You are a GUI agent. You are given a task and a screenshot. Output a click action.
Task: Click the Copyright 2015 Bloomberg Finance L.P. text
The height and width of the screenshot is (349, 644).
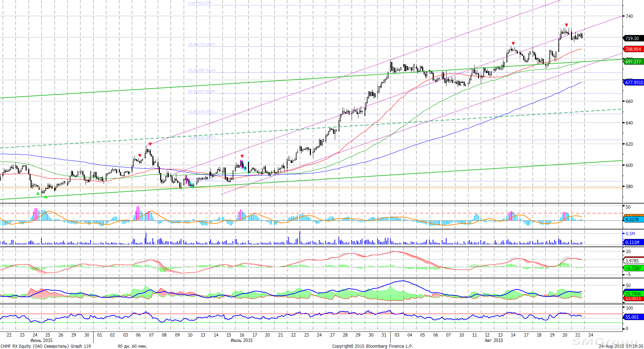click(373, 346)
